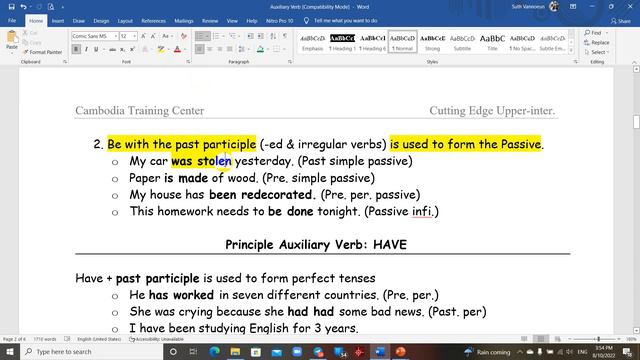This screenshot has width=640, height=360.
Task: Open File Explorer from the taskbar
Action: (x=235, y=351)
